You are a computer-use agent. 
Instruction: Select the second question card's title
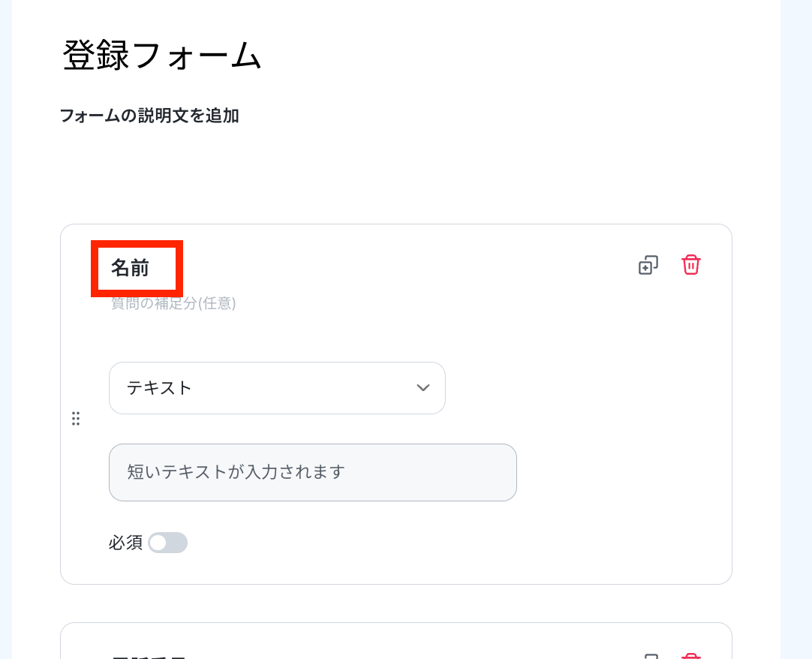(x=149, y=657)
